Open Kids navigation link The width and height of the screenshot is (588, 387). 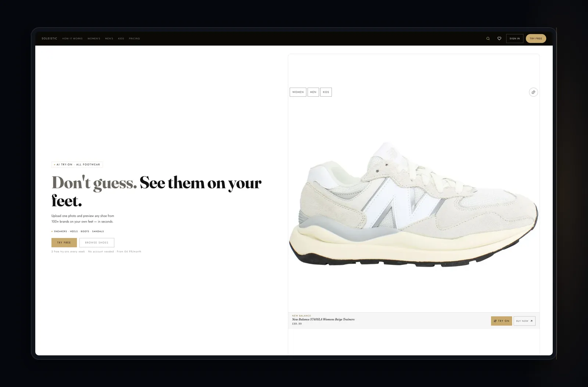coord(121,39)
